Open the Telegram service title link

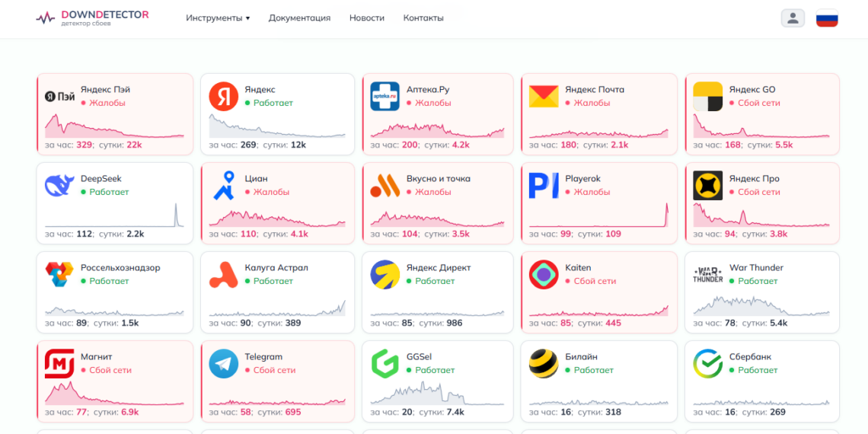(x=263, y=357)
